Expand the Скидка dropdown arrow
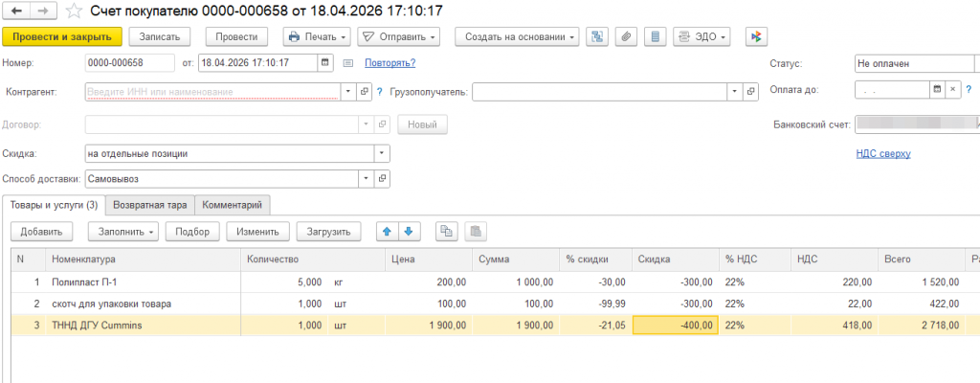Image resolution: width=980 pixels, height=383 pixels. point(382,153)
